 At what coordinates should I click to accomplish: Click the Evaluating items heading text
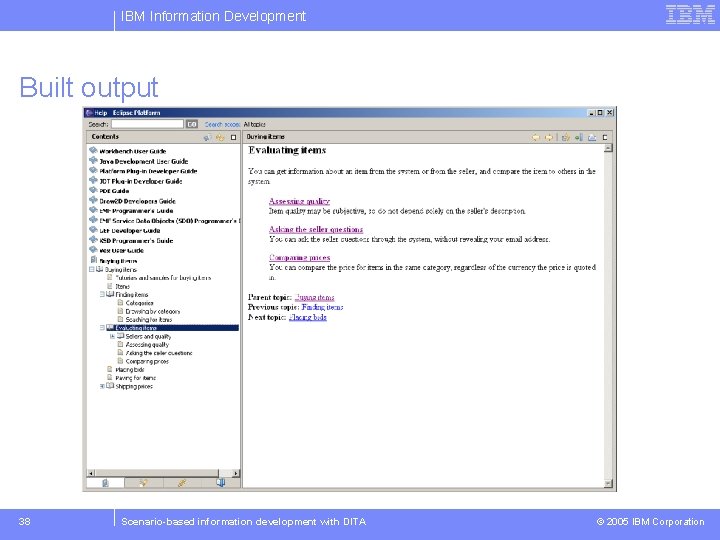point(287,150)
